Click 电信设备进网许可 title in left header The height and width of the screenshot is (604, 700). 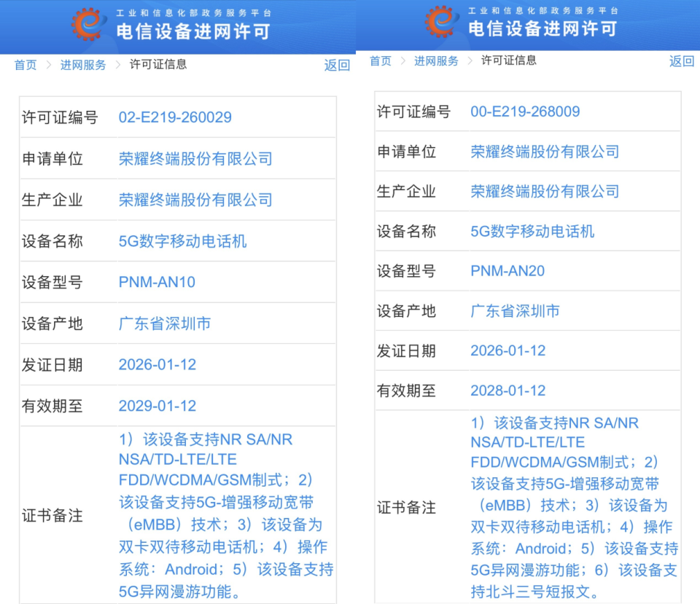click(x=193, y=31)
